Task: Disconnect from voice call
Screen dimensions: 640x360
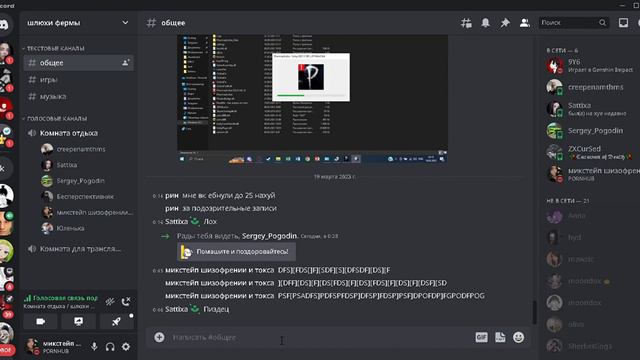Action: coord(126,302)
